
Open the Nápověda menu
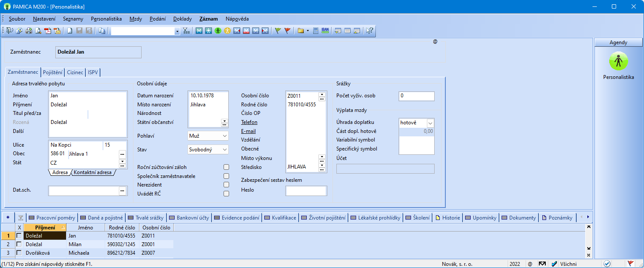click(237, 19)
